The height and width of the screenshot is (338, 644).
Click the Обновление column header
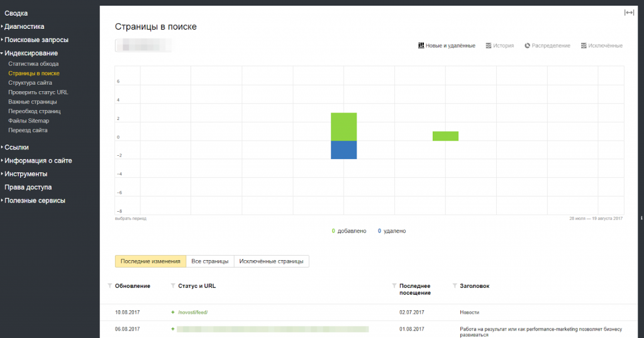[x=133, y=286]
